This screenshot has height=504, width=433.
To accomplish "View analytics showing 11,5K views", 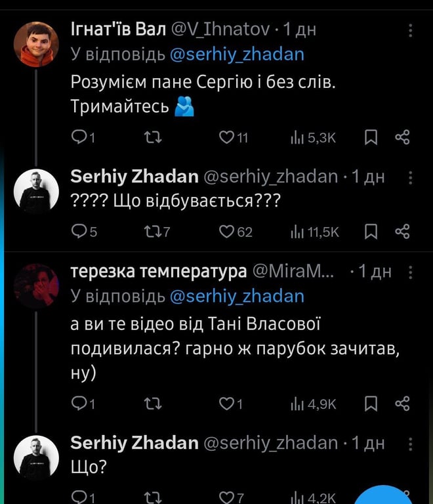I will pyautogui.click(x=315, y=231).
